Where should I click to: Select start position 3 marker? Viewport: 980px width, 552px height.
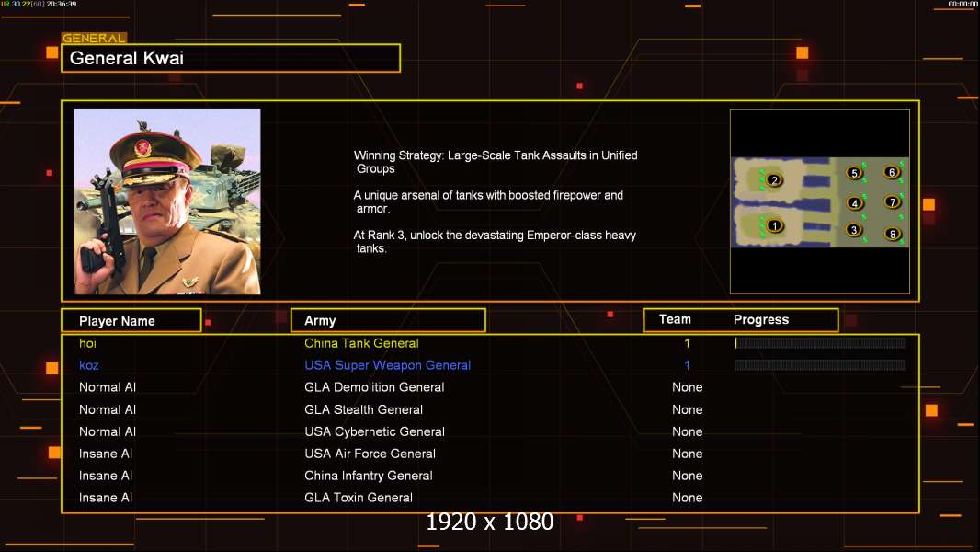click(x=854, y=230)
